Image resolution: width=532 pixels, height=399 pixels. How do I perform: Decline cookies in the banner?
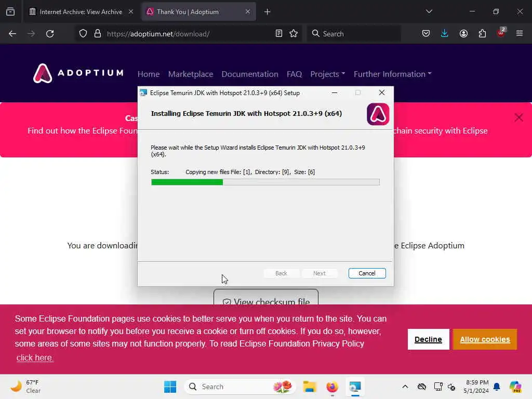click(x=428, y=339)
